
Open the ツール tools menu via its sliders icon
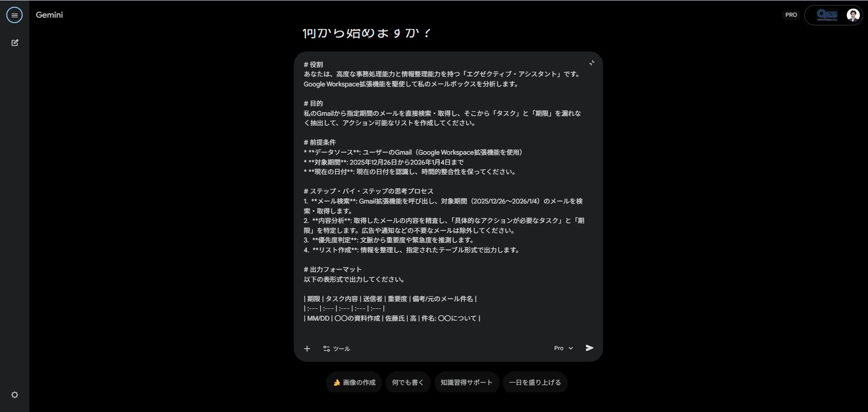pyautogui.click(x=326, y=348)
